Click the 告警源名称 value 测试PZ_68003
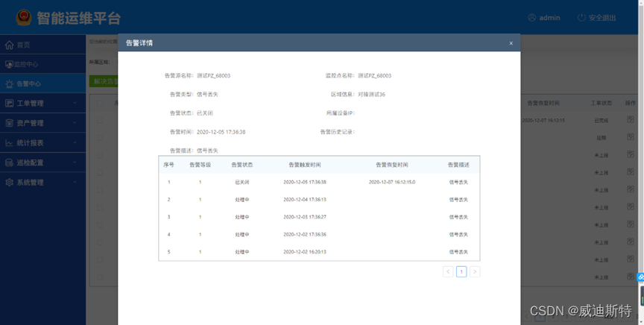644x325 pixels. tap(214, 75)
